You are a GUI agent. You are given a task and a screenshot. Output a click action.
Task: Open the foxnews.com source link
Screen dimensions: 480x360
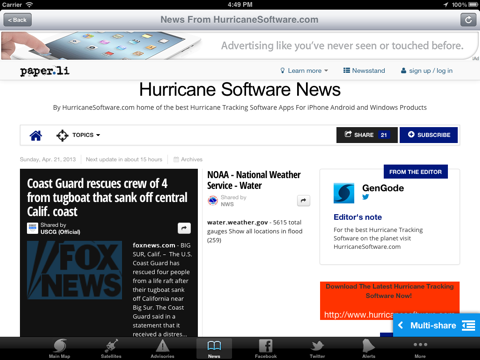click(154, 245)
